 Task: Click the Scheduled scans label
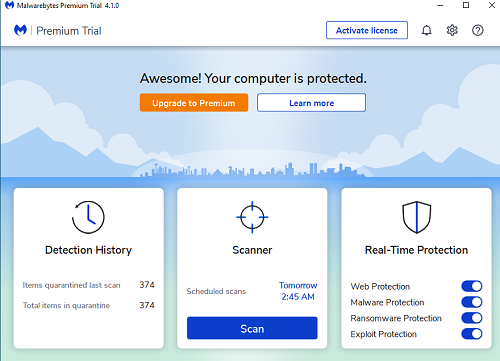coord(216,291)
